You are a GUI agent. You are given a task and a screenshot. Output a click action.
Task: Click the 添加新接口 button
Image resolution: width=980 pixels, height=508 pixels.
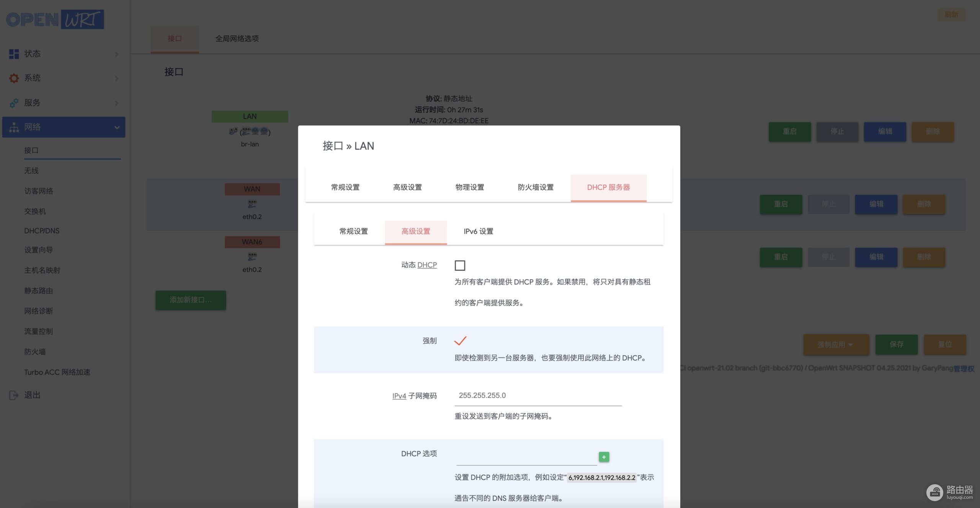191,300
